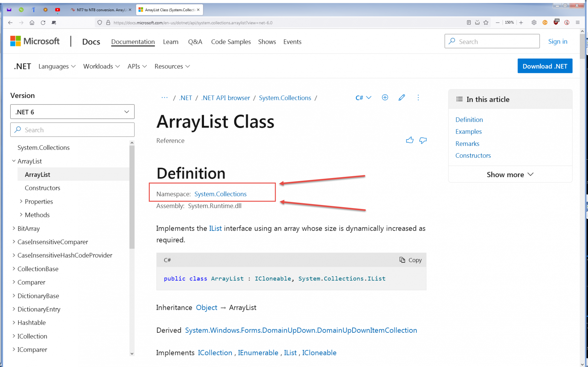The image size is (588, 367).
Task: Click the browser home icon
Action: pyautogui.click(x=32, y=23)
